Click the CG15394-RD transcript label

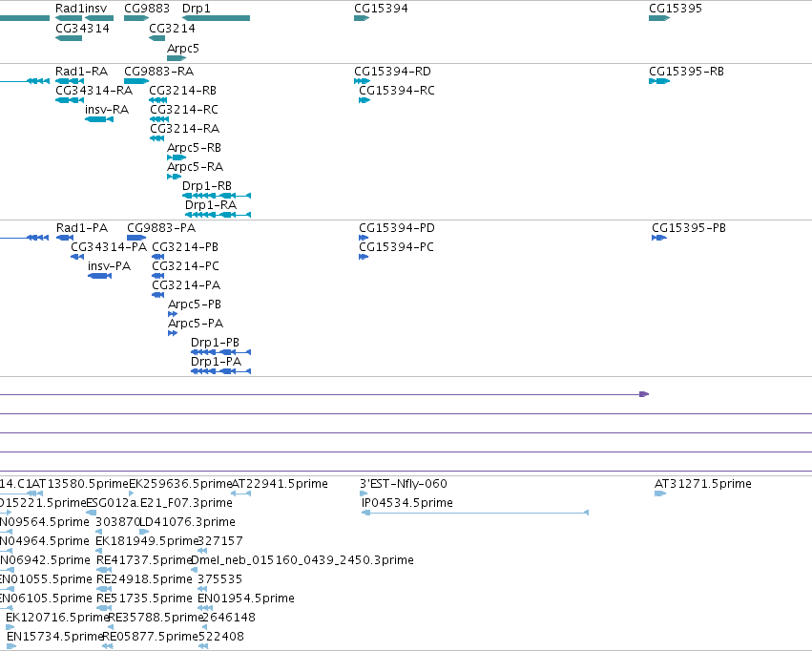392,72
